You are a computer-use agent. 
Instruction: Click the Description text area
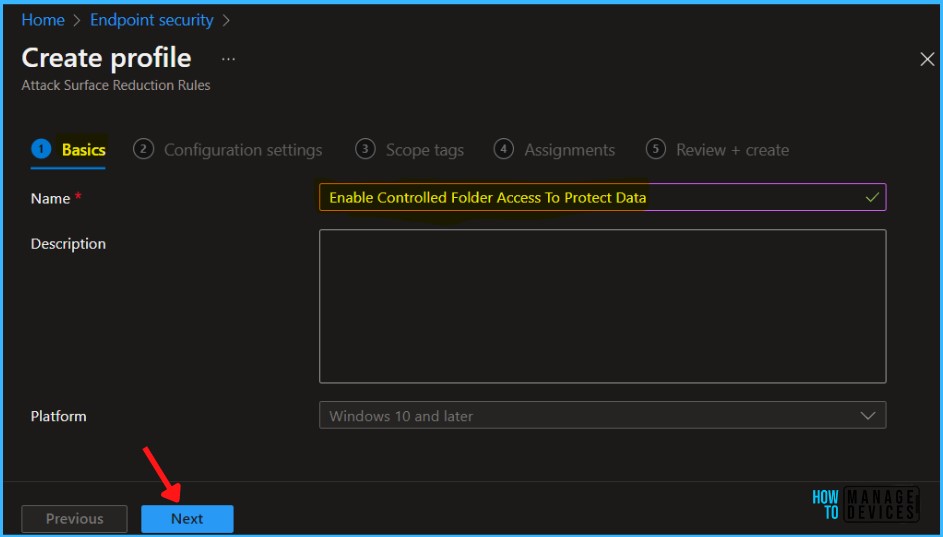(x=602, y=306)
